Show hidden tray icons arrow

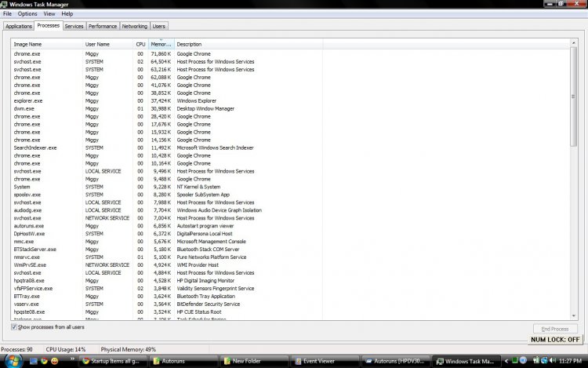pos(506,361)
